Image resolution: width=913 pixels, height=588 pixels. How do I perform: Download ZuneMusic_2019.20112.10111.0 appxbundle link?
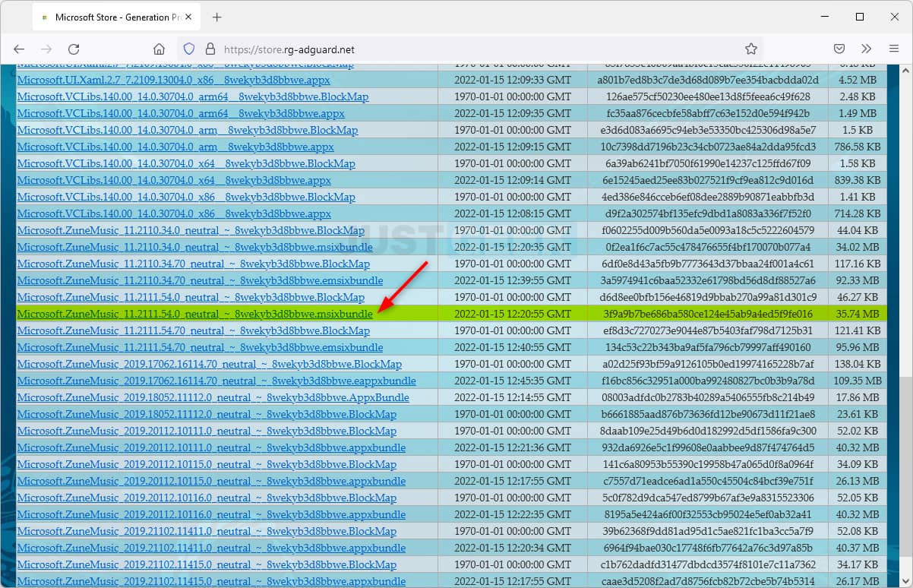coord(211,447)
